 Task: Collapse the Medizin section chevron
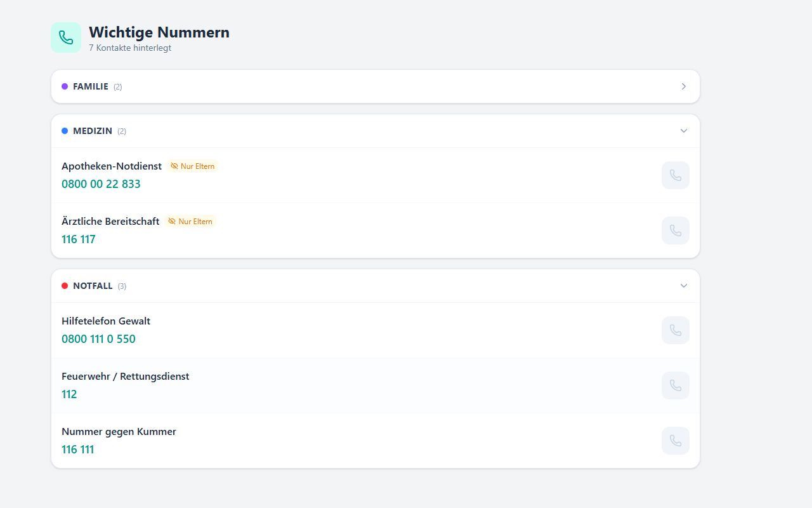click(683, 131)
